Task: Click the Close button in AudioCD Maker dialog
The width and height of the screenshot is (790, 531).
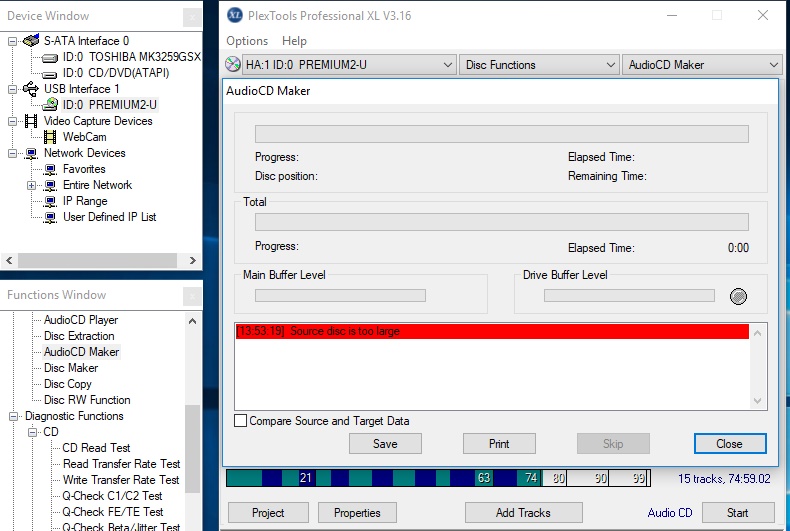Action: [x=730, y=444]
